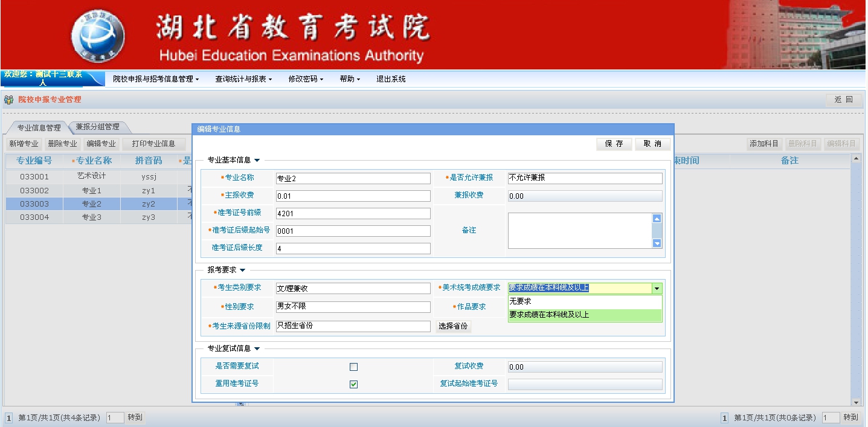868x427 pixels.
Task: Click the down arrow in 备注 textarea scrollbar
Action: click(657, 243)
